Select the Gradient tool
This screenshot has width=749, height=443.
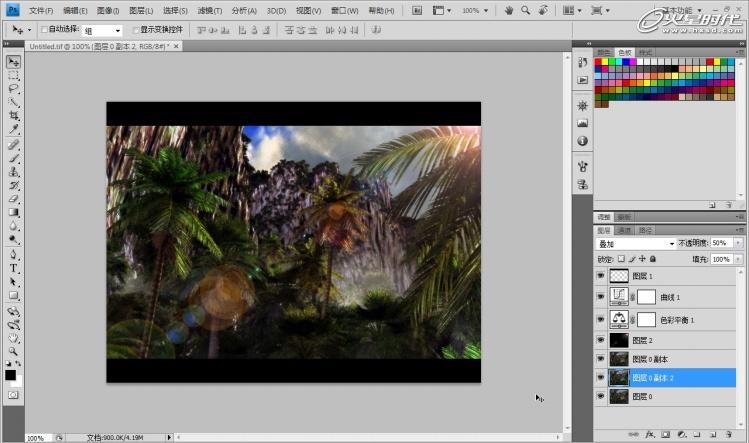[13, 212]
